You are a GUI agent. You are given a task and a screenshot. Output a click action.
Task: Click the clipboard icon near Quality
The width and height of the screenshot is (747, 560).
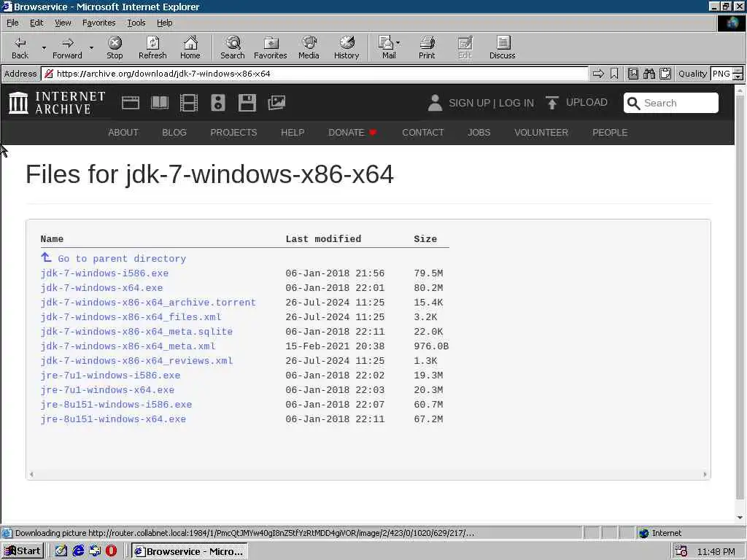tap(665, 74)
